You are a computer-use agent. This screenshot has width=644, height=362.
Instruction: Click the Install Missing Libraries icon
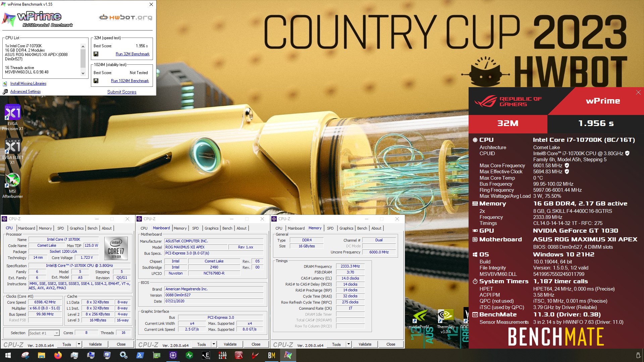point(5,83)
